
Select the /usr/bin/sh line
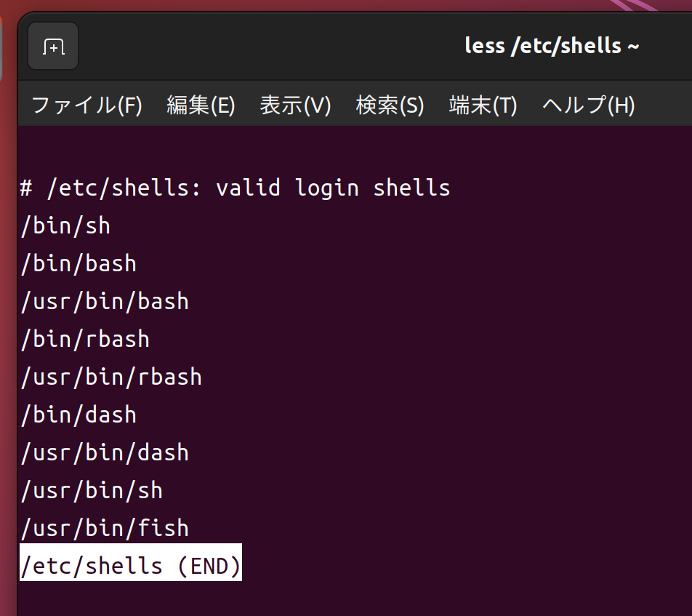92,490
